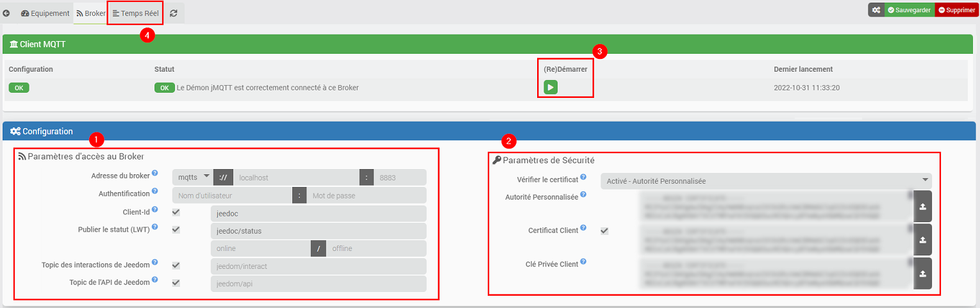Click the Nom d'utilisateur field
This screenshot has height=308, width=980.
pos(232,195)
